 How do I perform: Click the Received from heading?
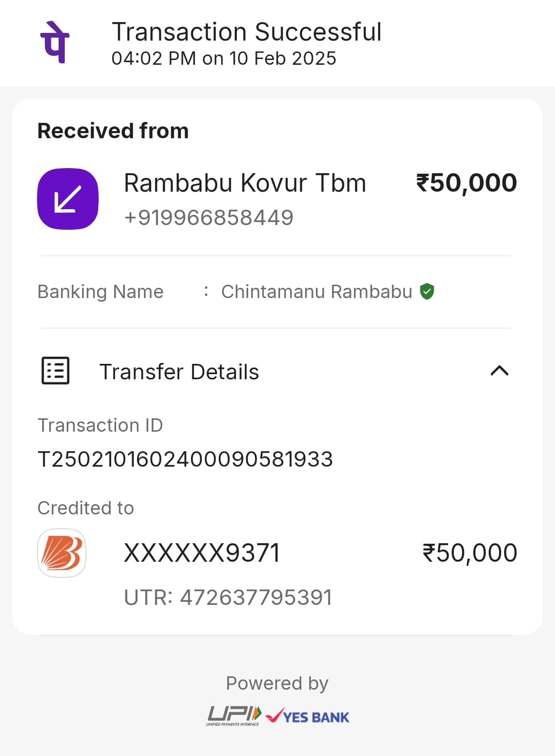pos(113,131)
